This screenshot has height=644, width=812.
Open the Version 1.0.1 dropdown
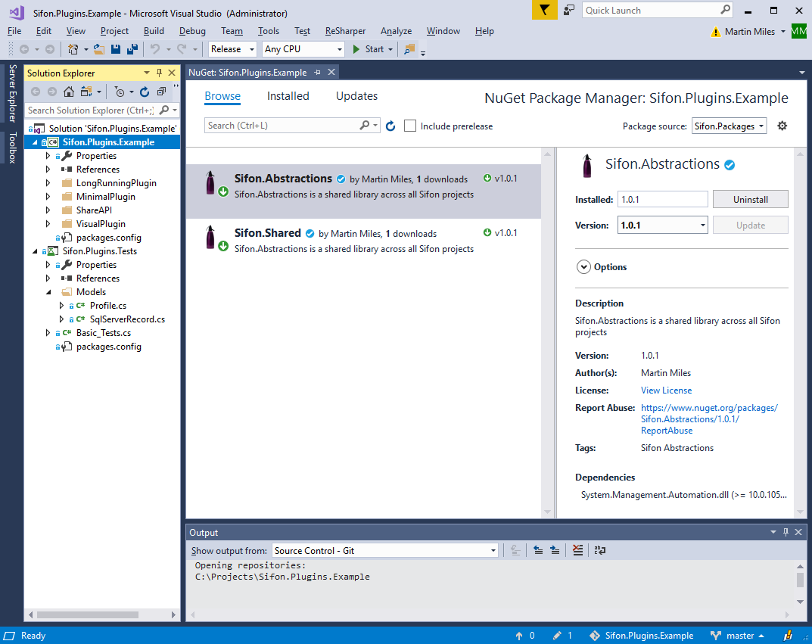[x=662, y=226]
